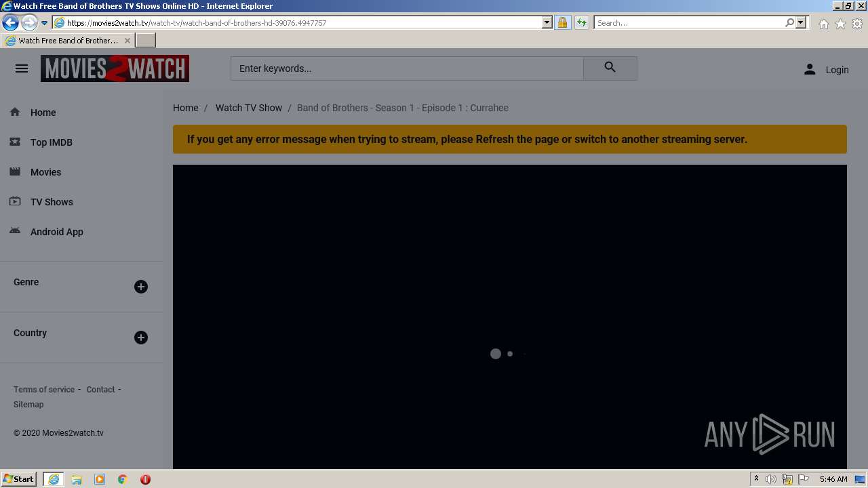Image resolution: width=868 pixels, height=488 pixels.
Task: Open Home in sidebar
Action: point(43,113)
